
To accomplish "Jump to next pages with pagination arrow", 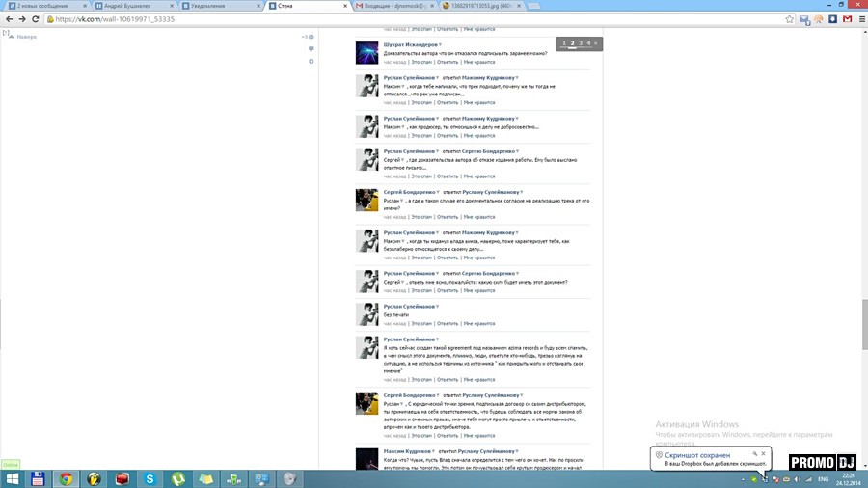I will pyautogui.click(x=596, y=43).
